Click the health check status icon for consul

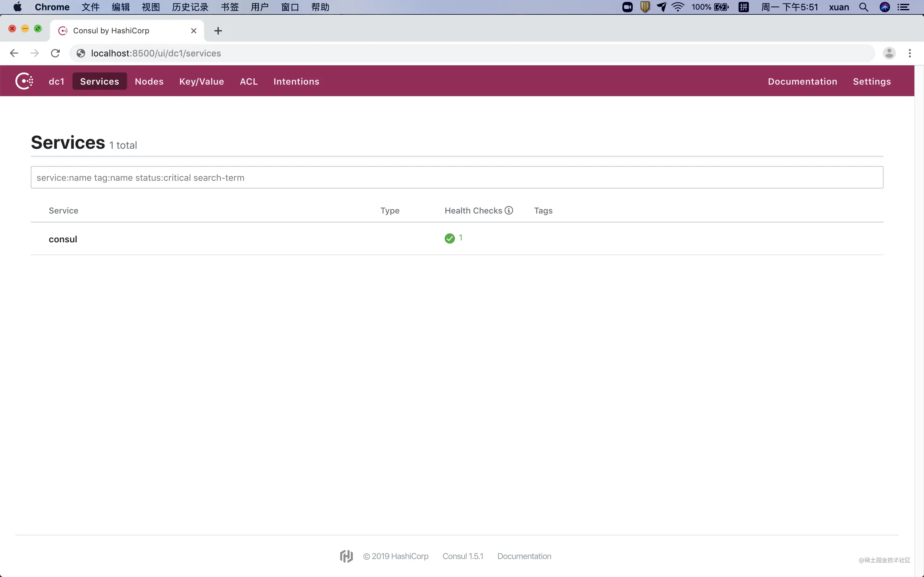(450, 238)
